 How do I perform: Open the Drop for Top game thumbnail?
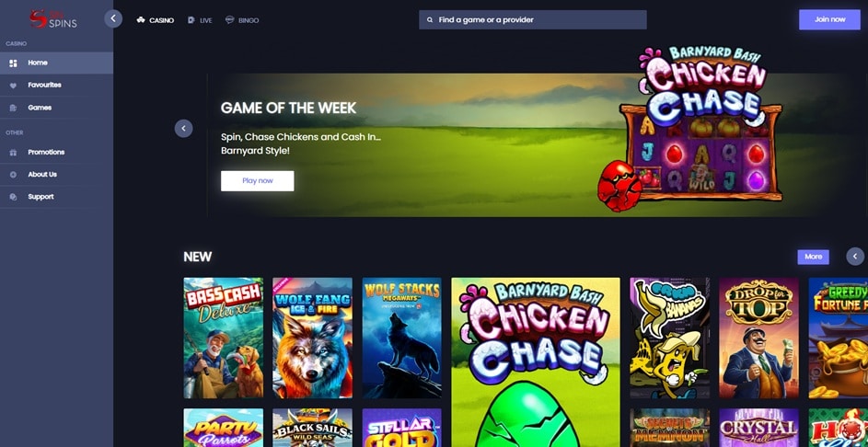pyautogui.click(x=759, y=338)
